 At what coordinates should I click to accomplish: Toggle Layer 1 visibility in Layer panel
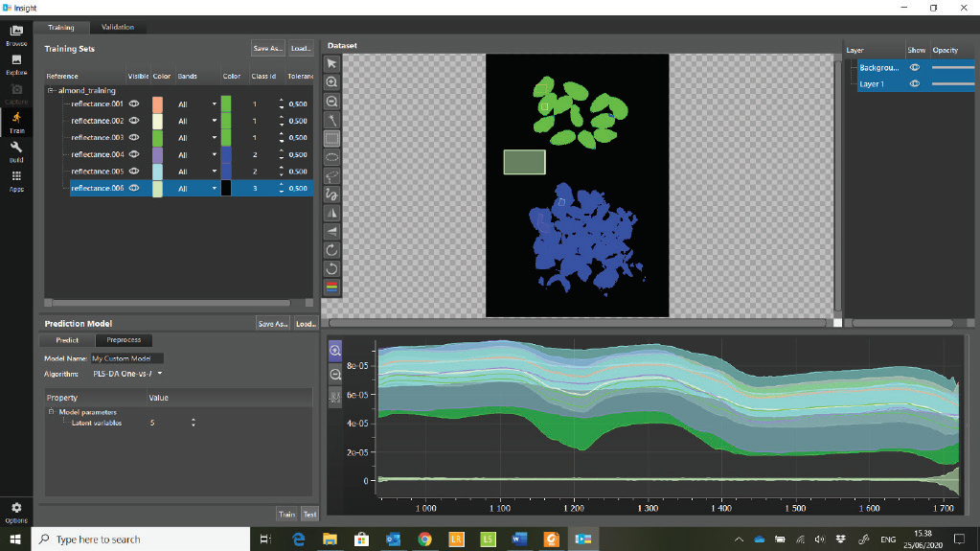pos(915,84)
